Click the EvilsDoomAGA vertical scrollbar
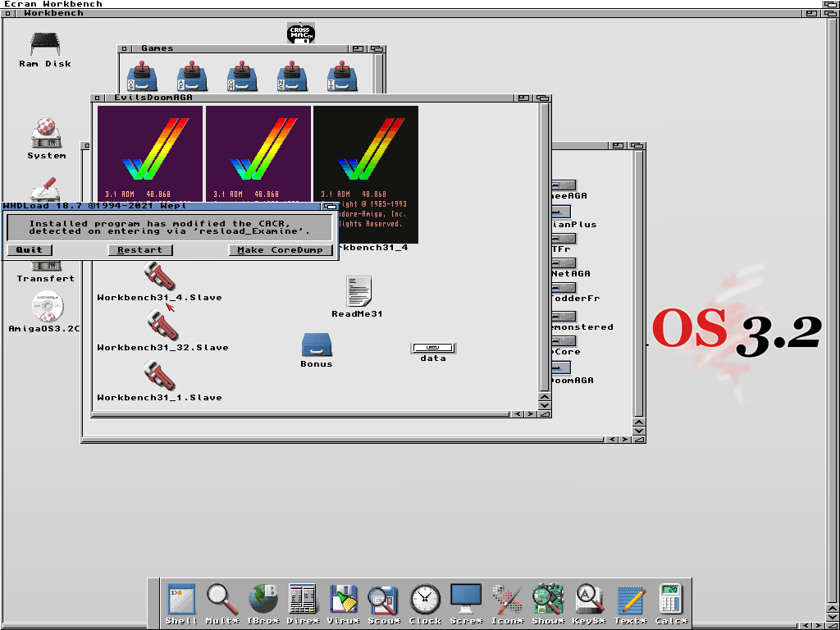840x630 pixels. pos(545,247)
